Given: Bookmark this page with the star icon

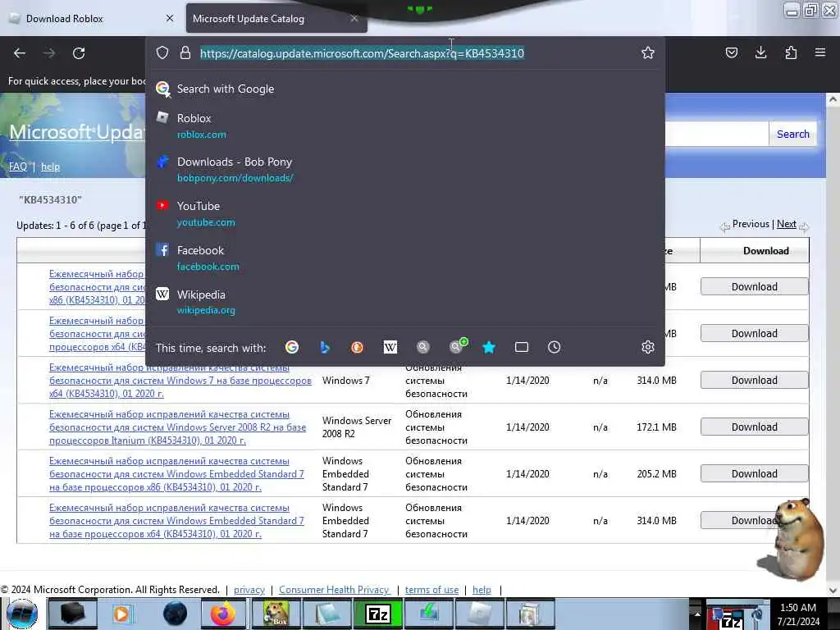Looking at the screenshot, I should click(x=648, y=52).
